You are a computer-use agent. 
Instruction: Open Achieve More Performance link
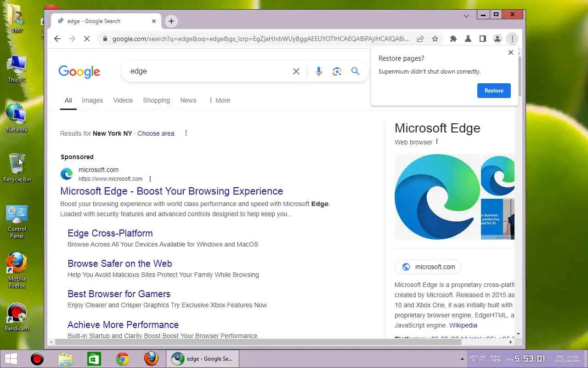[x=123, y=325]
